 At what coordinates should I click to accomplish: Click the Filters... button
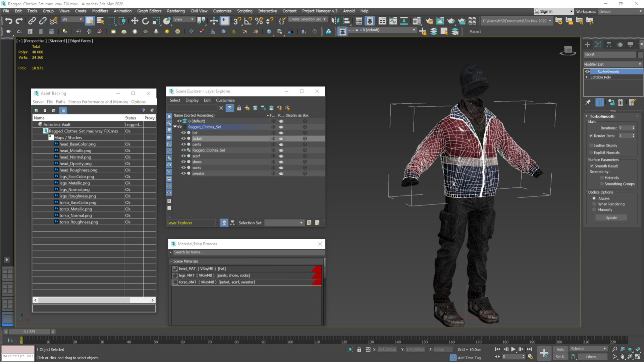[x=592, y=357]
